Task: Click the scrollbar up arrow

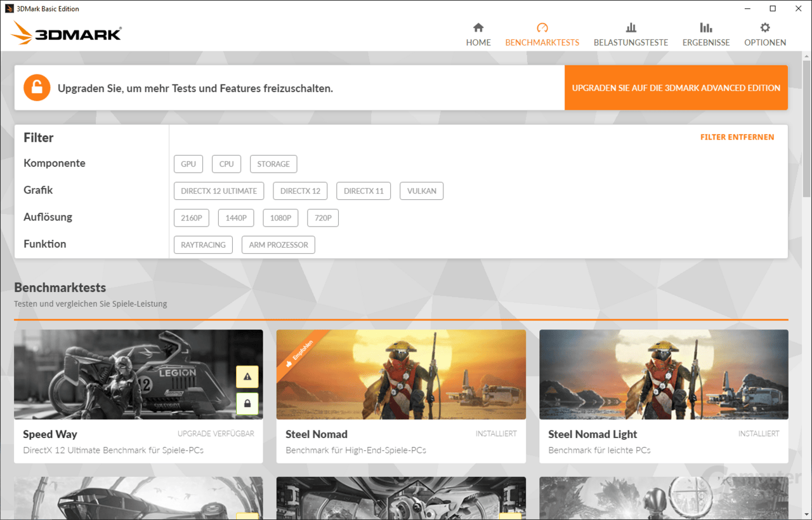Action: [x=806, y=56]
